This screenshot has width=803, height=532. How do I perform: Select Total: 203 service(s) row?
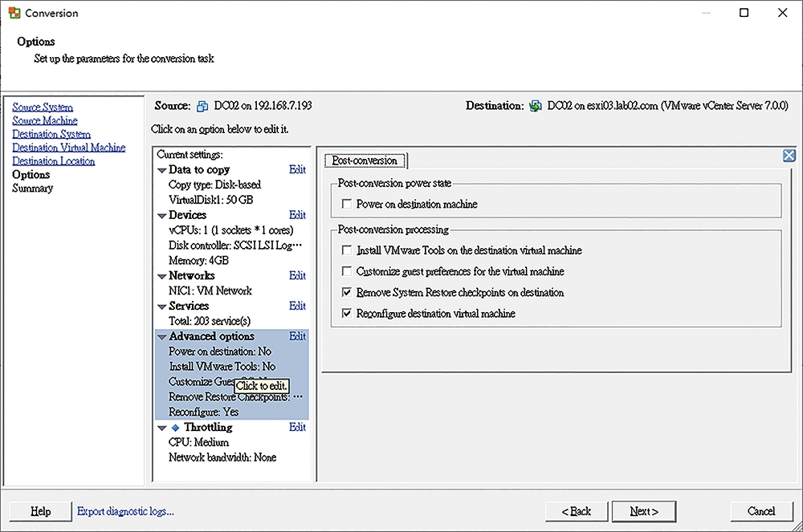tap(210, 321)
